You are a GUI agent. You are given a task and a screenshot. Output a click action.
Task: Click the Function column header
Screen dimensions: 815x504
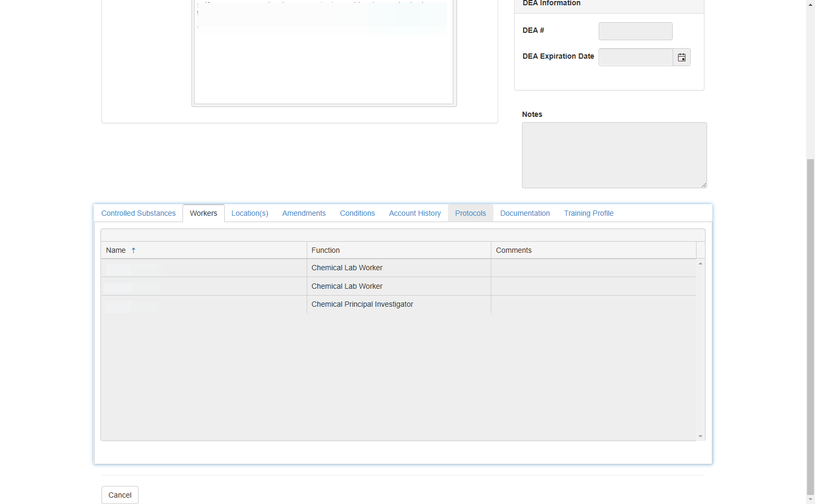pos(399,250)
